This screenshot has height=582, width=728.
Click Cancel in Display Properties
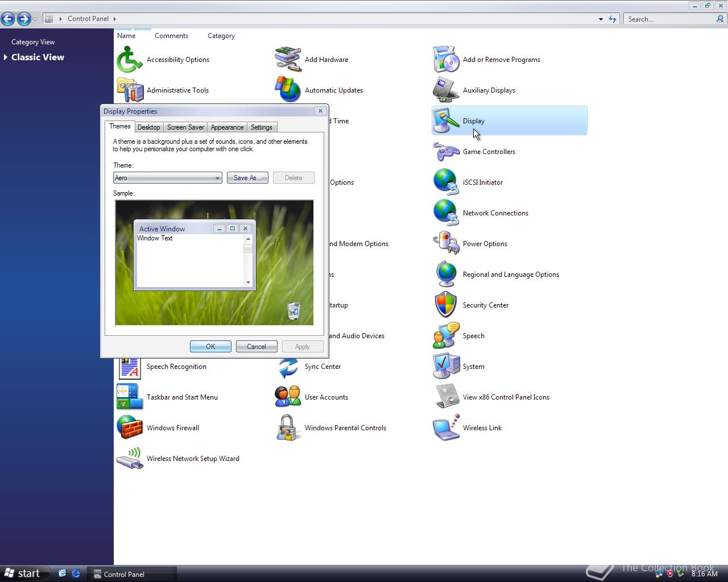point(257,347)
